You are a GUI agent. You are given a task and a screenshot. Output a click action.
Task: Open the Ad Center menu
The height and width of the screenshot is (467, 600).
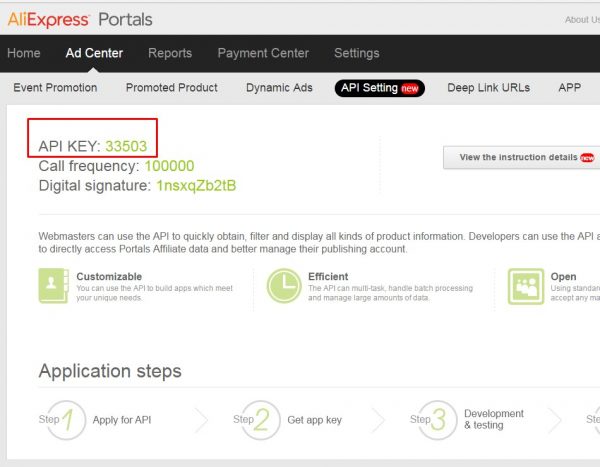coord(94,53)
